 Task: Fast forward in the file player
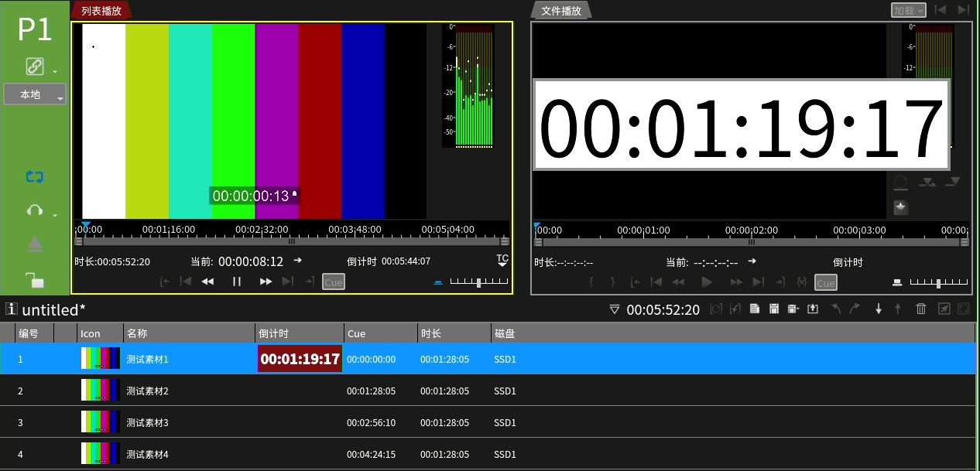click(x=736, y=282)
